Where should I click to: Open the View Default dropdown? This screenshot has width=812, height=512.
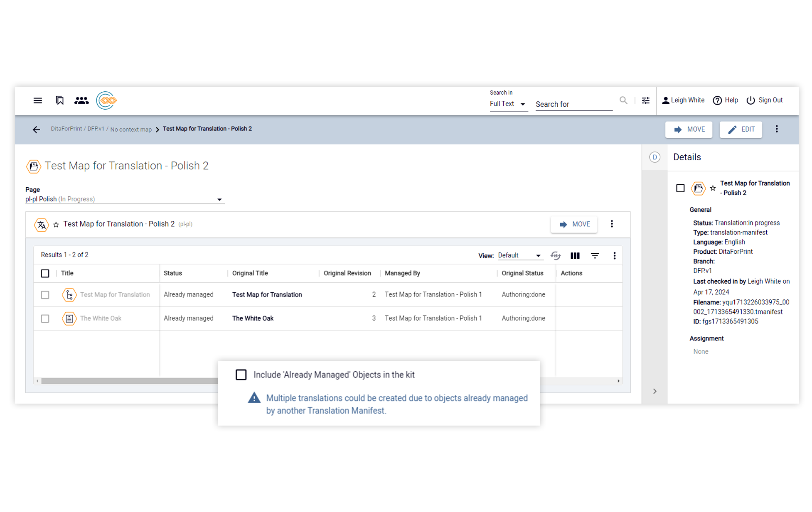pos(520,255)
